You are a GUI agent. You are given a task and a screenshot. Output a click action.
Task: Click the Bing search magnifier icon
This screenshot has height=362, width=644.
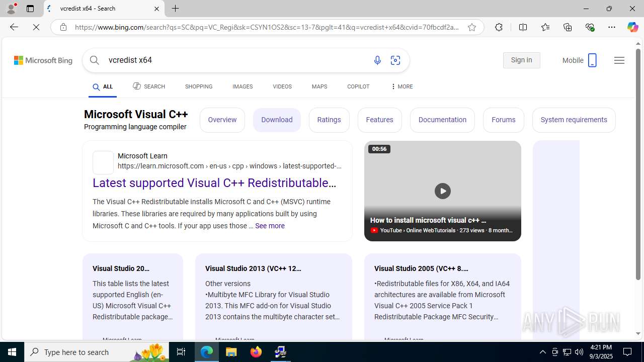[x=95, y=60]
